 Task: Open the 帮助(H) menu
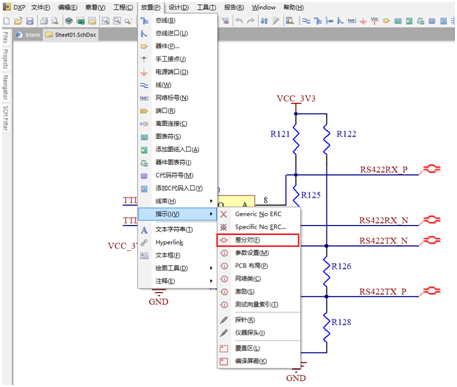point(294,7)
